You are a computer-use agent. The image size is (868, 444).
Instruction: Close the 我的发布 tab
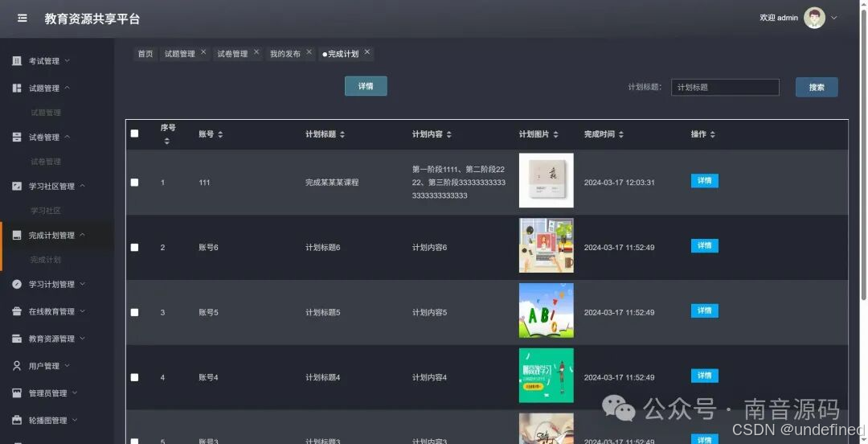(309, 51)
